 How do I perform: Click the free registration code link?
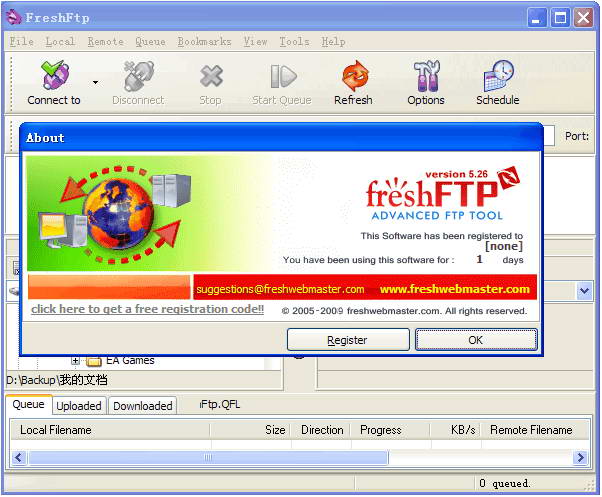click(147, 309)
